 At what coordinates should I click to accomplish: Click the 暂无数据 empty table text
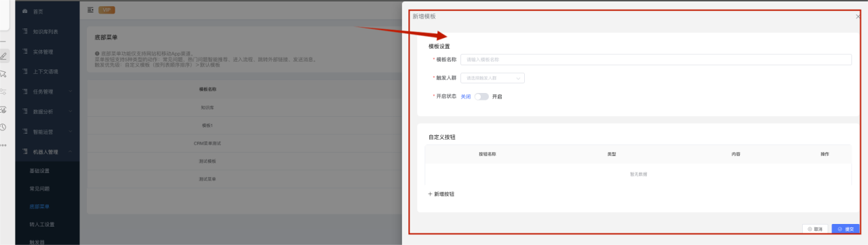click(638, 174)
